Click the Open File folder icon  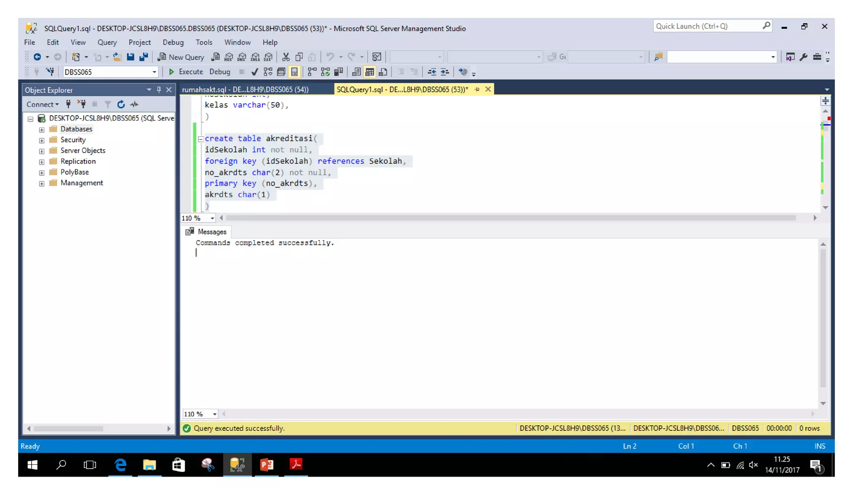pos(117,57)
